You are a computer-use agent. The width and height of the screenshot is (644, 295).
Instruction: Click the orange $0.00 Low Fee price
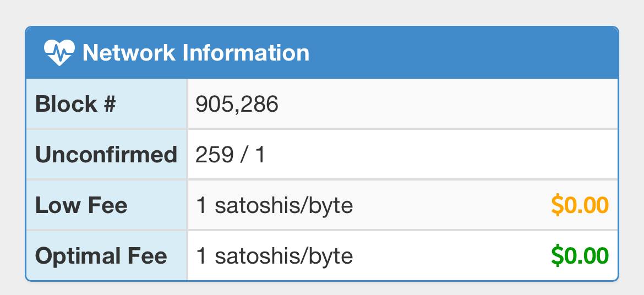click(x=580, y=205)
